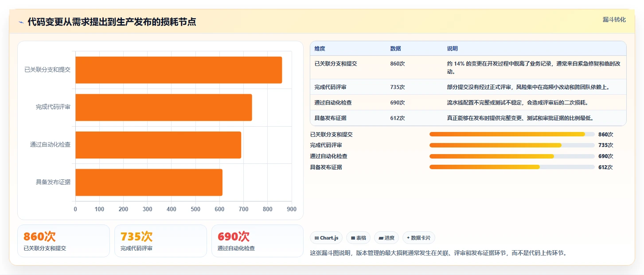Open the 735次 data card
Image resolution: width=644 pixels, height=275 pixels.
160,241
